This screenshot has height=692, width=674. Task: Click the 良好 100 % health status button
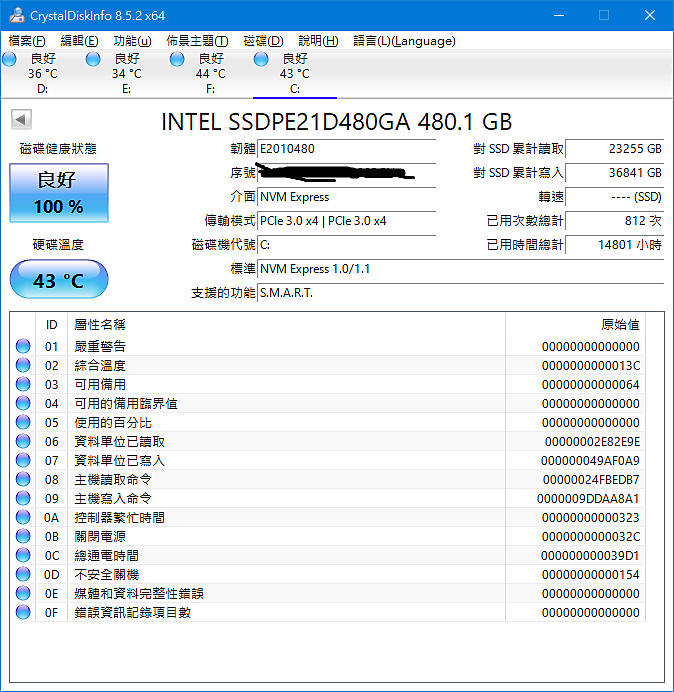[59, 193]
